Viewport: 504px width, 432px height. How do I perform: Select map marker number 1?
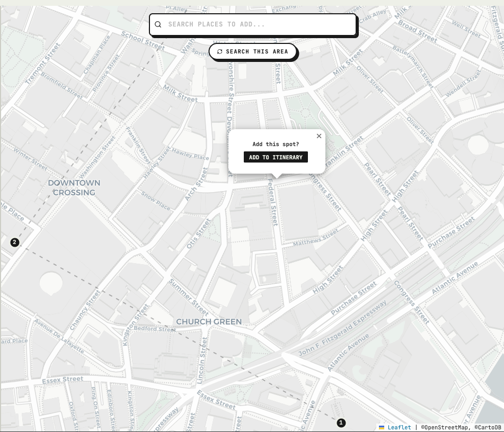pos(341,422)
